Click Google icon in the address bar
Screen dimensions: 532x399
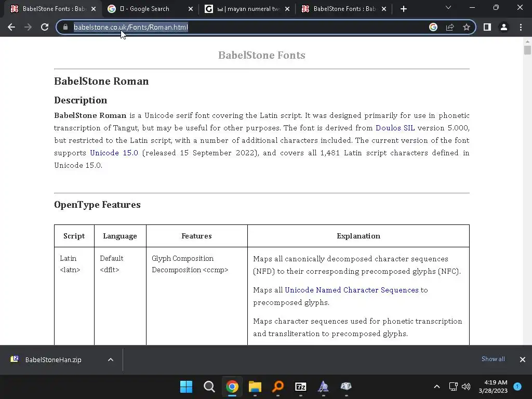pos(433,27)
